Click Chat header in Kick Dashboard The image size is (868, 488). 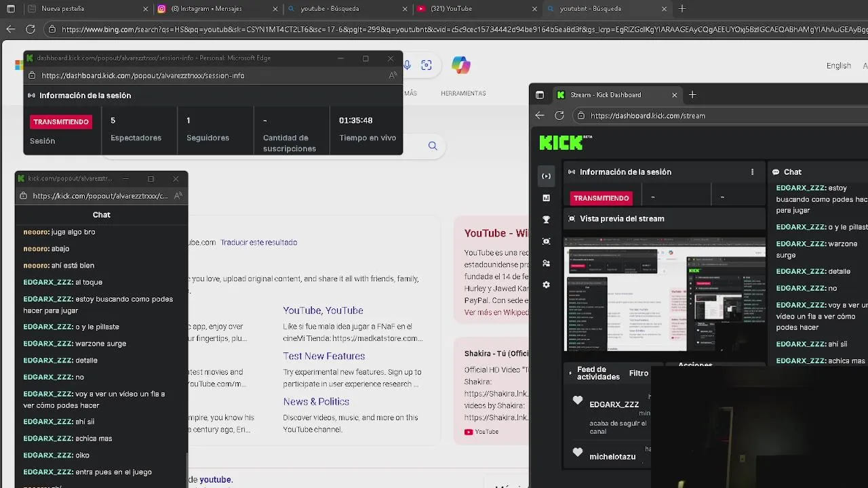point(792,172)
